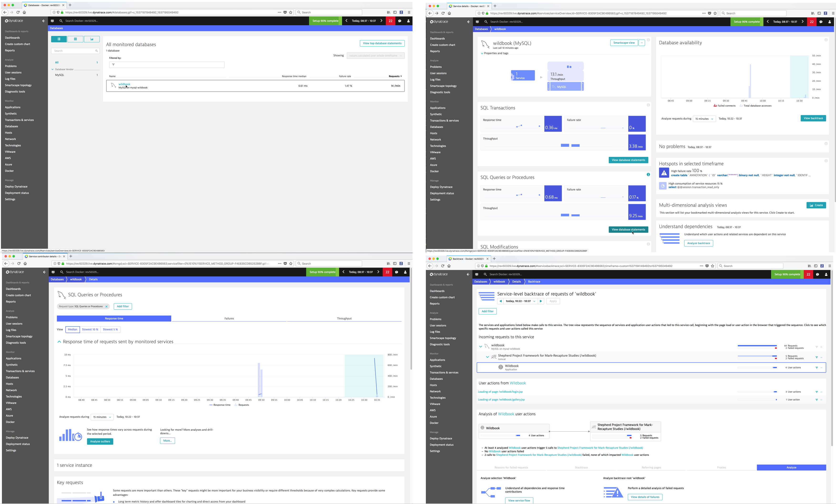Image resolution: width=836 pixels, height=504 pixels.
Task: Open user profile icon in Databases window
Action: click(x=408, y=21)
